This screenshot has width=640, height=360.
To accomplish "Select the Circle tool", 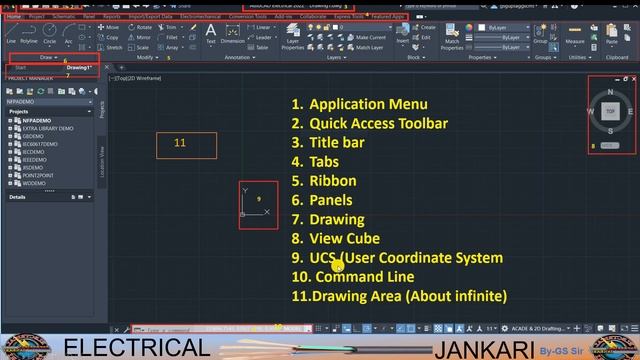I will [x=49, y=33].
